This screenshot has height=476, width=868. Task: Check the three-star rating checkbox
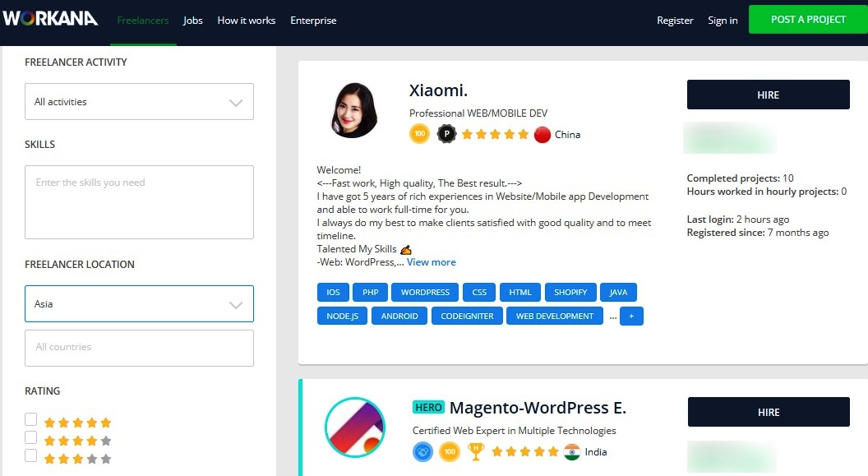pyautogui.click(x=31, y=455)
